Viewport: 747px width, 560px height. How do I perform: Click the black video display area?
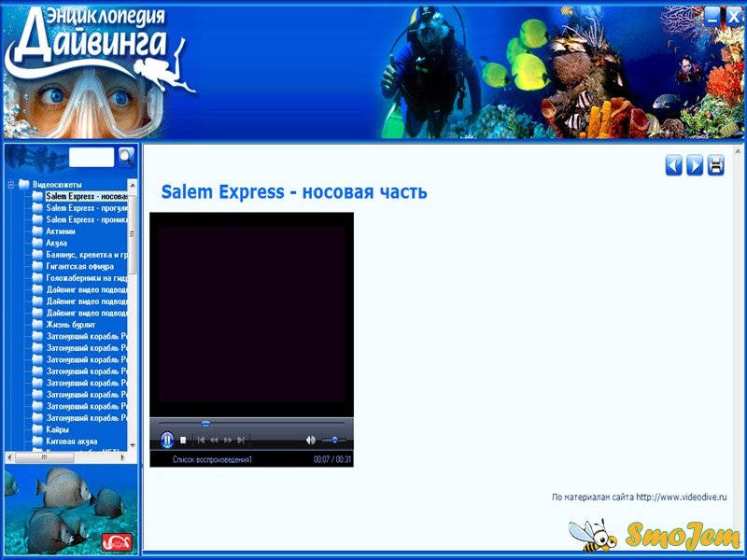(252, 315)
